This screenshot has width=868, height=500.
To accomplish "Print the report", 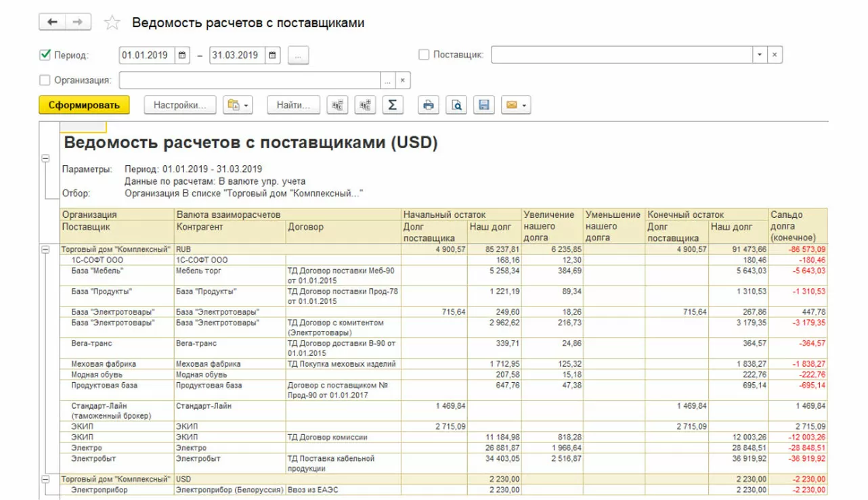I will click(429, 105).
